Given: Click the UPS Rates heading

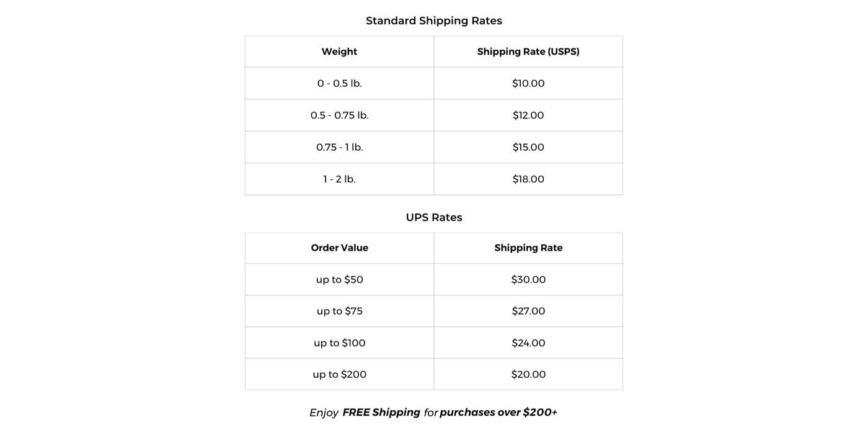Looking at the screenshot, I should point(434,217).
